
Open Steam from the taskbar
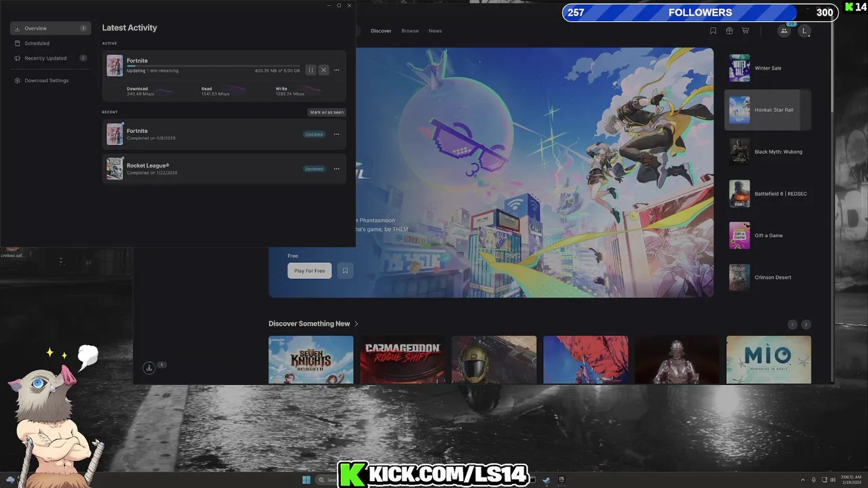click(546, 480)
